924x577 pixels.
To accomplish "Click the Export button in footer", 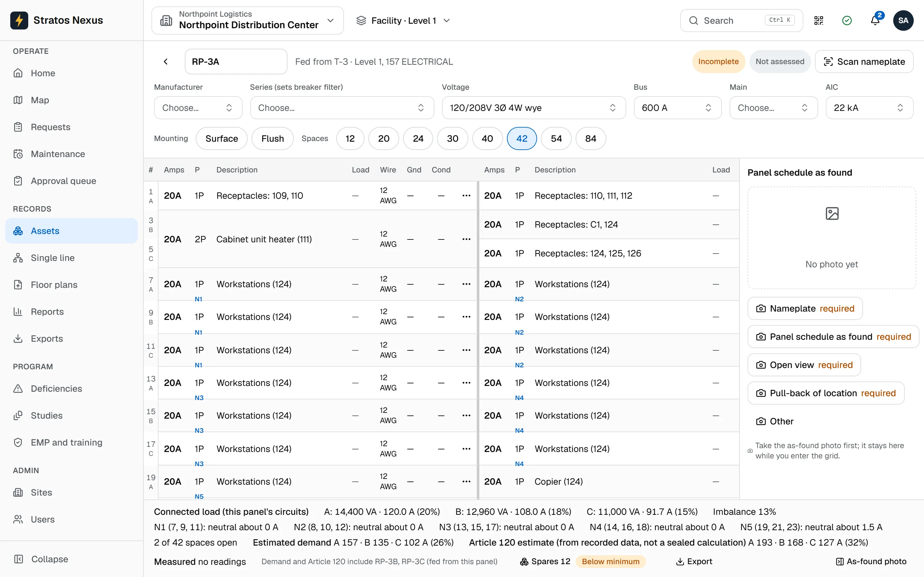I will coord(694,561).
